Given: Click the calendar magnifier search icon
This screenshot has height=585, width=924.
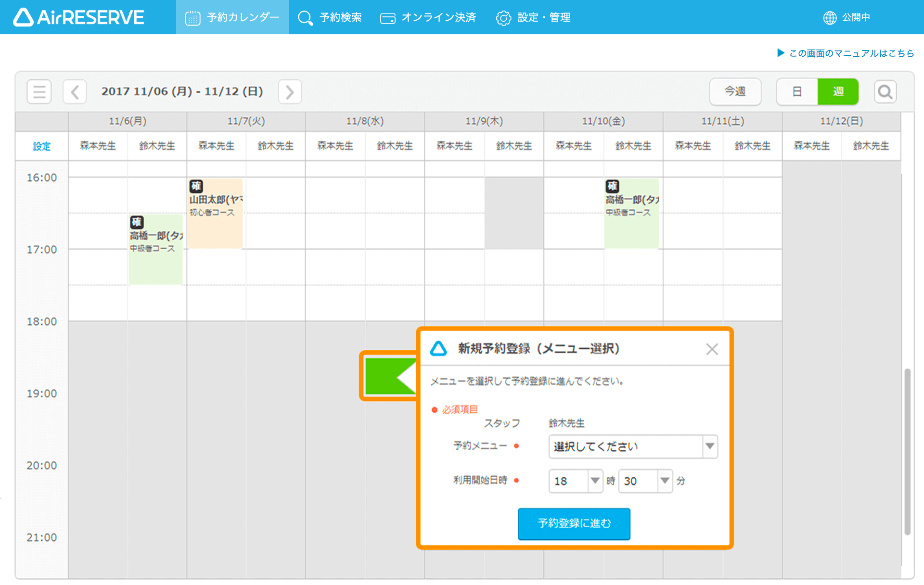Looking at the screenshot, I should pos(885,91).
